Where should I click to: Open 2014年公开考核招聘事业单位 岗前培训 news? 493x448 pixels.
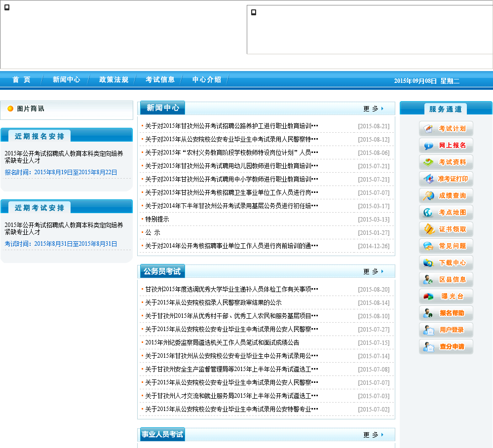click(x=231, y=246)
